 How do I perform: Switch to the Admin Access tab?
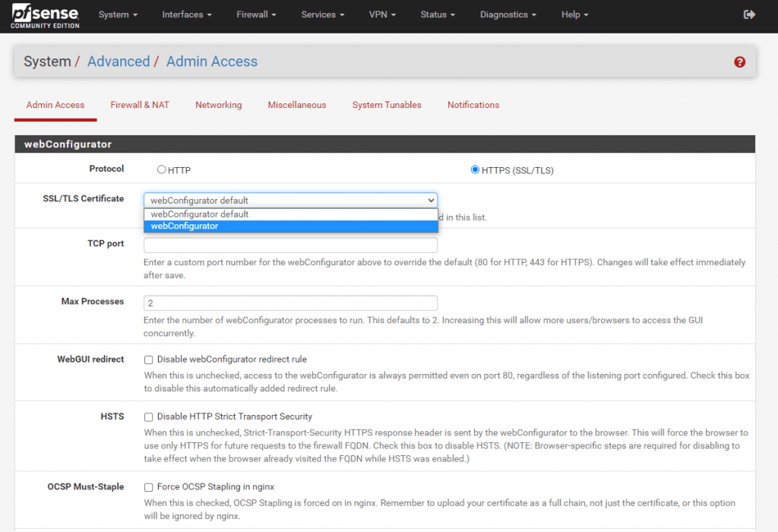(55, 105)
